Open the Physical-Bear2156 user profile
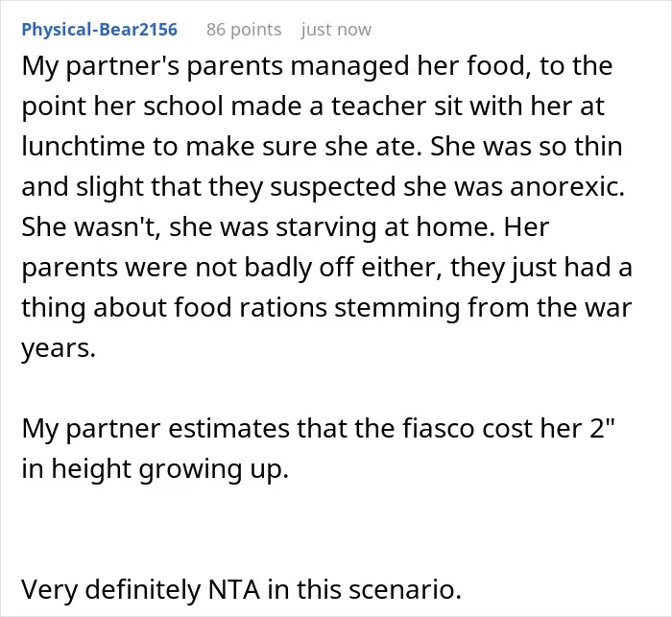This screenshot has height=617, width=672. [x=100, y=30]
